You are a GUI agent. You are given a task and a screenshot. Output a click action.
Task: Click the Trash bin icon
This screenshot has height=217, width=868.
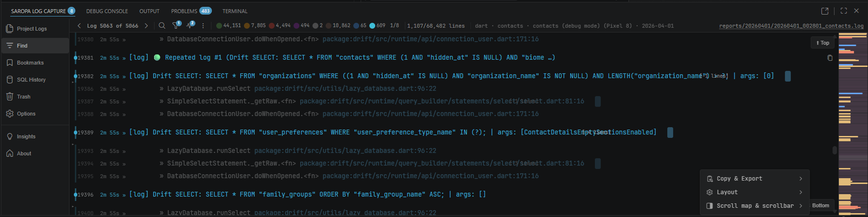pyautogui.click(x=10, y=97)
